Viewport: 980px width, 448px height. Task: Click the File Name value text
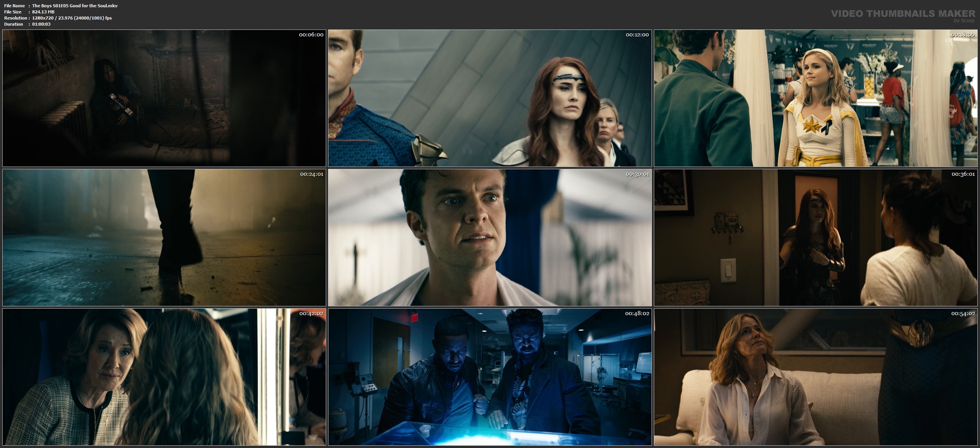point(75,6)
